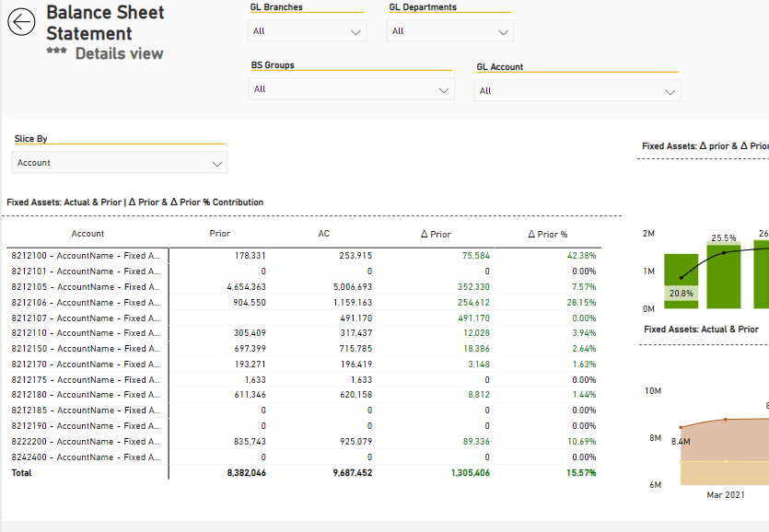769x532 pixels.
Task: Click the 8.4M area chart data point
Action: tap(681, 428)
